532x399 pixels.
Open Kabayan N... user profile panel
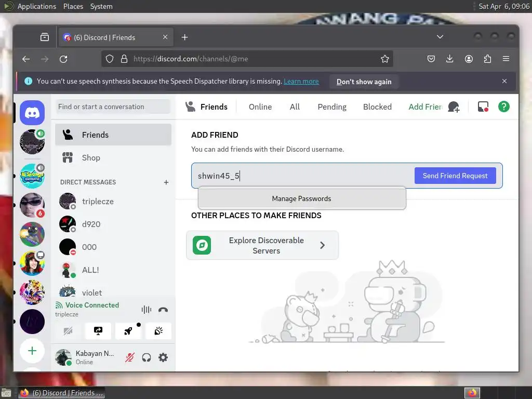pyautogui.click(x=87, y=357)
